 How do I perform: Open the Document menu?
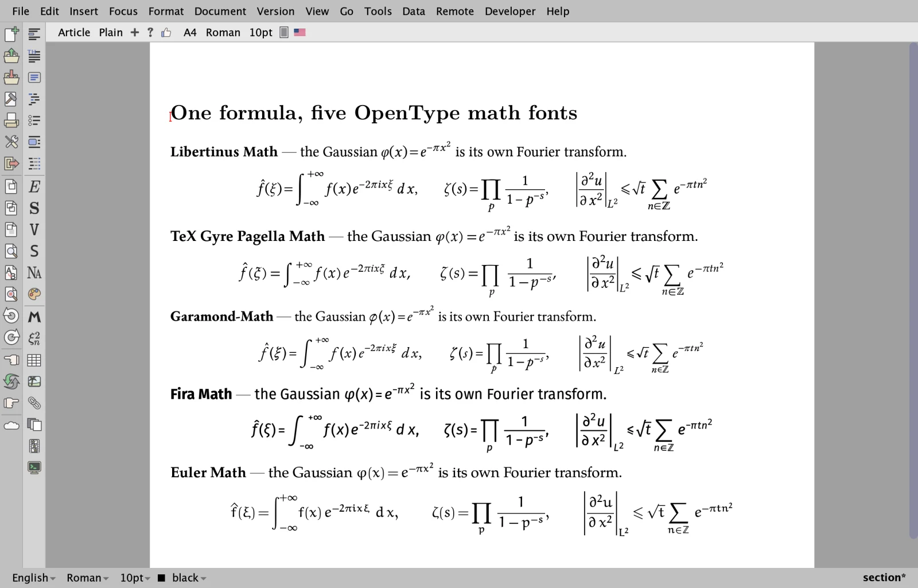220,11
